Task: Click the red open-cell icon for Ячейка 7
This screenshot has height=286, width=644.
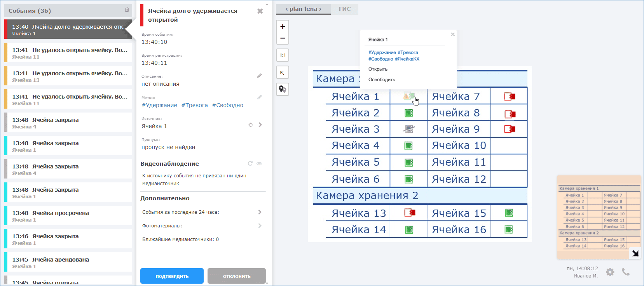Action: 509,97
